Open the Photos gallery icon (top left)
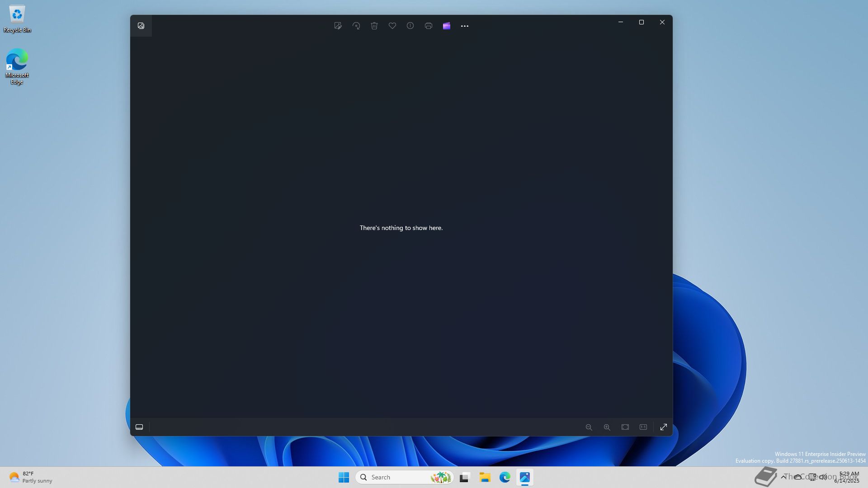868x488 pixels. 141,26
